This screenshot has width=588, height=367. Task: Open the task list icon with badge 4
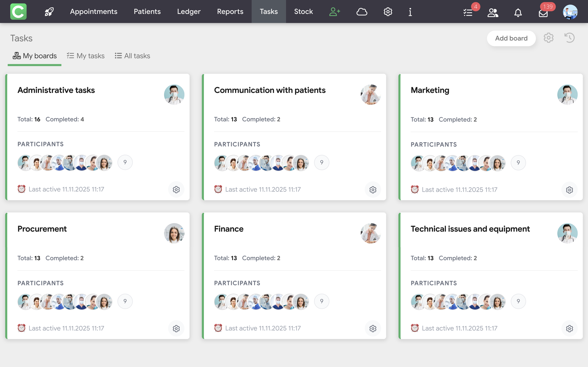pyautogui.click(x=468, y=12)
